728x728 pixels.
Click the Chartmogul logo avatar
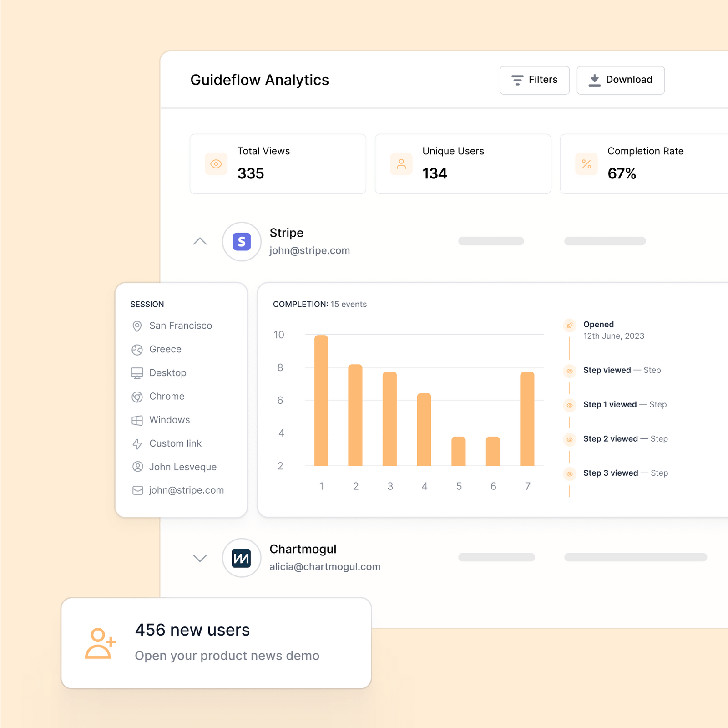click(x=242, y=558)
